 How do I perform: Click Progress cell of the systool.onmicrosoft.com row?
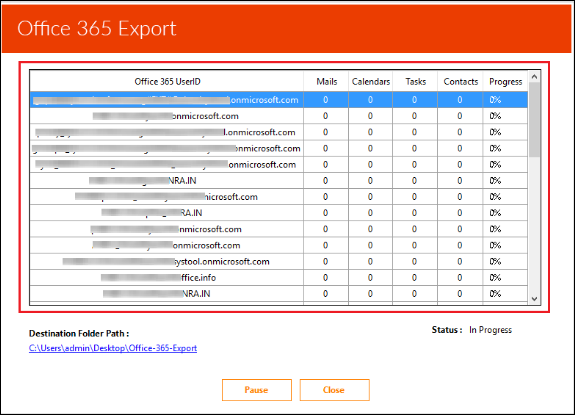[x=505, y=261]
